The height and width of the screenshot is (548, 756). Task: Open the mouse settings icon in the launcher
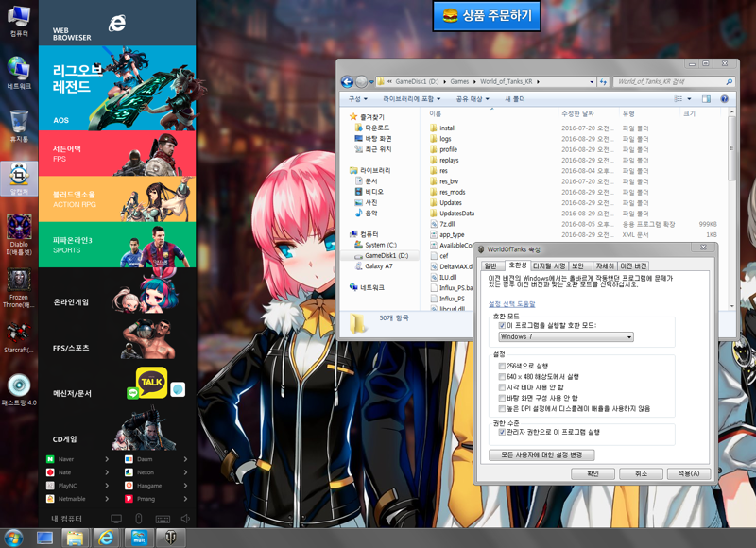138,519
